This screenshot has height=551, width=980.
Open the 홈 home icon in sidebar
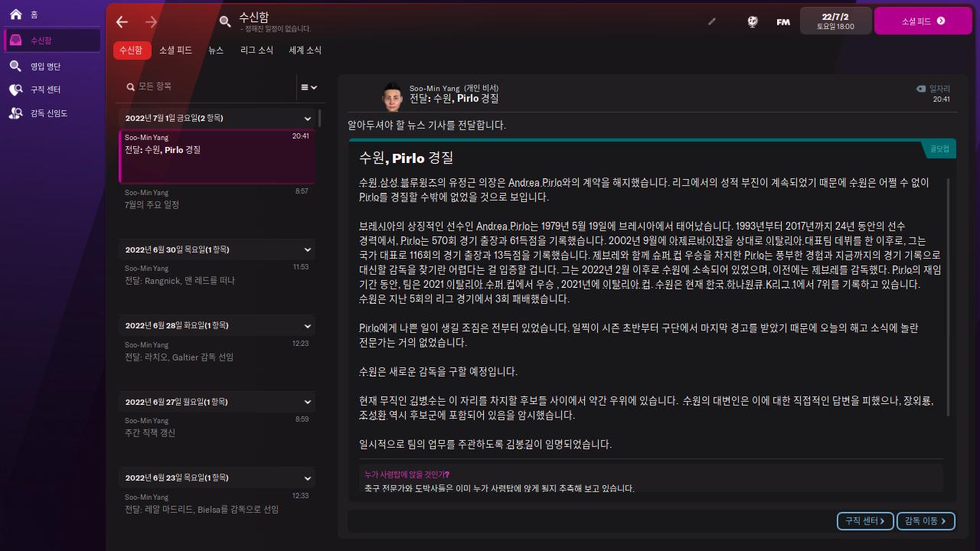tap(15, 15)
